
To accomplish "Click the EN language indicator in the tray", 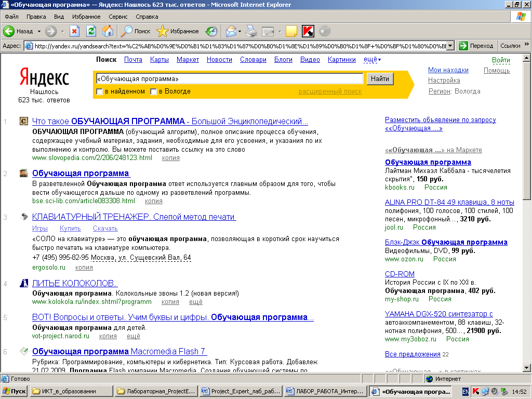I will pyautogui.click(x=465, y=392).
